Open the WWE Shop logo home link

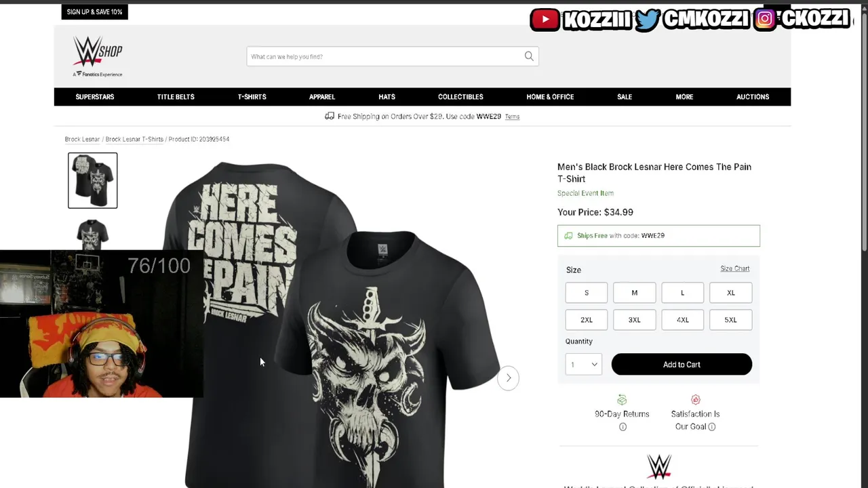[x=98, y=56]
